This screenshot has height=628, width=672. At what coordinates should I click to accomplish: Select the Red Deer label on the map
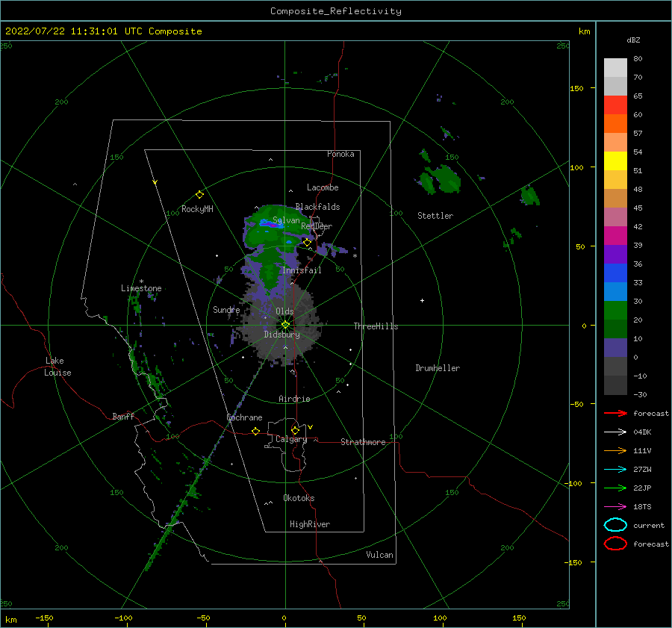point(317,226)
